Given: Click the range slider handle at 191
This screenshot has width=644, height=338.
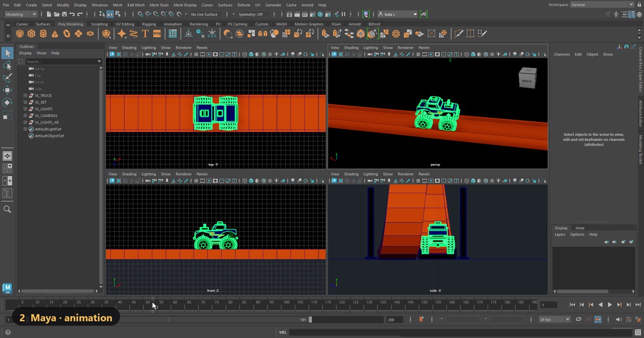Looking at the screenshot, I should pos(310,319).
